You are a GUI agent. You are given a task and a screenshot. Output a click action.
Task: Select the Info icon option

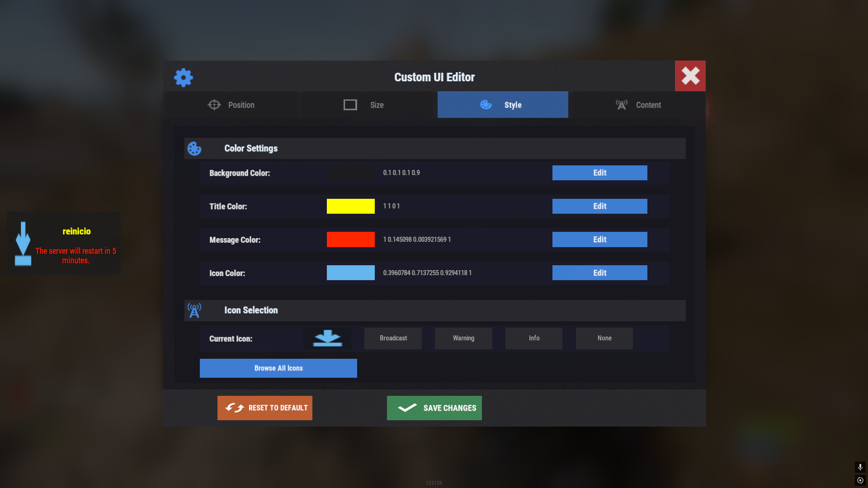pyautogui.click(x=534, y=338)
